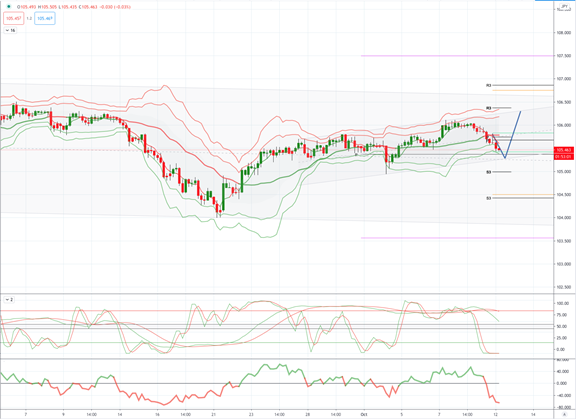This screenshot has width=576, height=419.
Task: Expand the collapsed 2 indicators legend in the oscillator pane
Action: pos(9,300)
